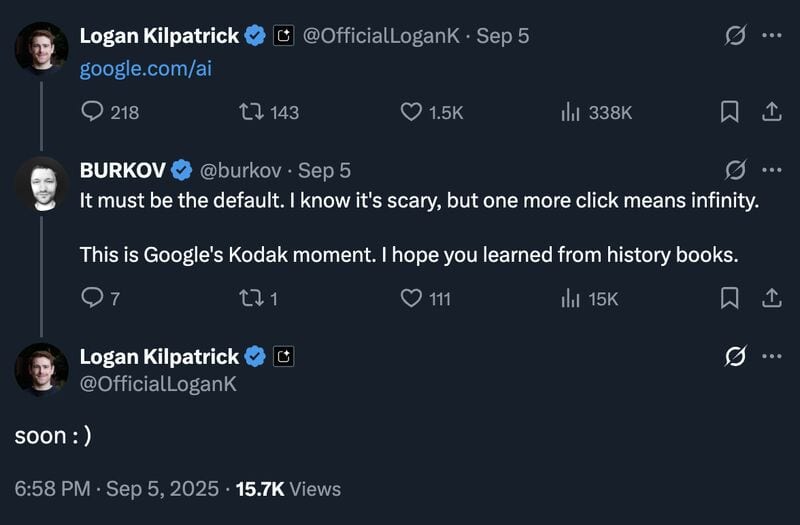Bookmark Logan Kilpatrick's first post

[730, 112]
